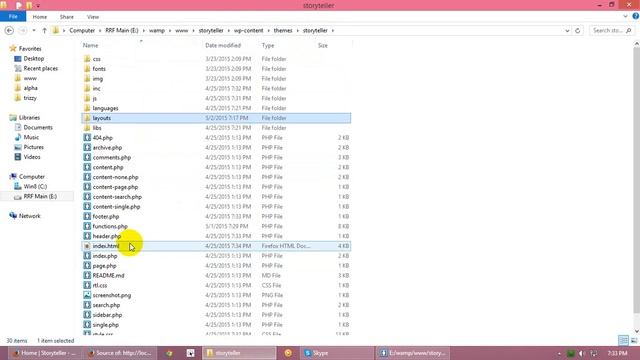The height and width of the screenshot is (360, 640).
Task: Click the Search storyteller field
Action: point(611,31)
